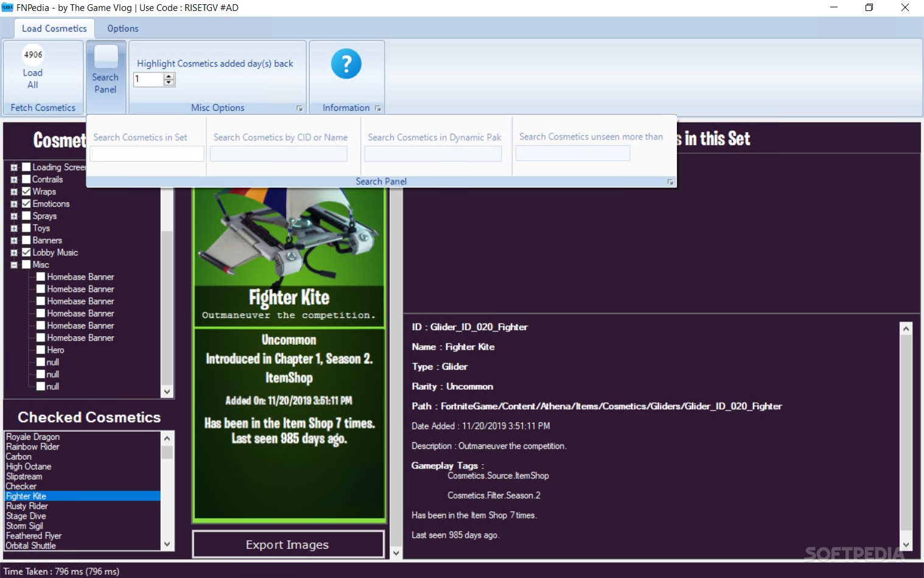Open the blue question mark Information icon
Image resolution: width=924 pixels, height=578 pixels.
[346, 64]
